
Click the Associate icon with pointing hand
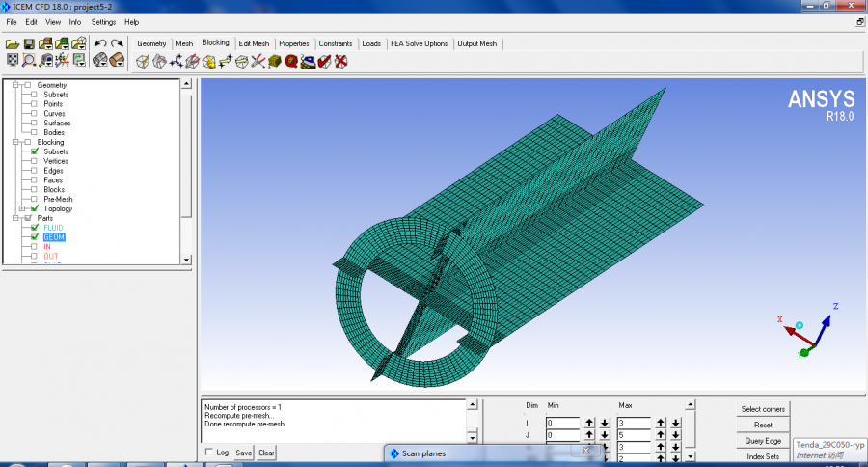tap(208, 62)
